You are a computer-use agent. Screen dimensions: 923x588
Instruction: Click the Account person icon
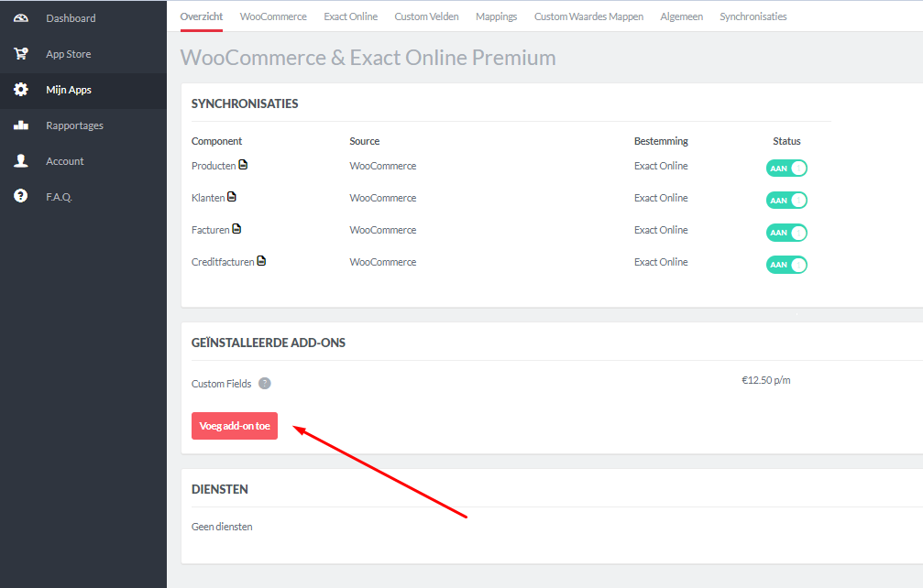click(20, 160)
